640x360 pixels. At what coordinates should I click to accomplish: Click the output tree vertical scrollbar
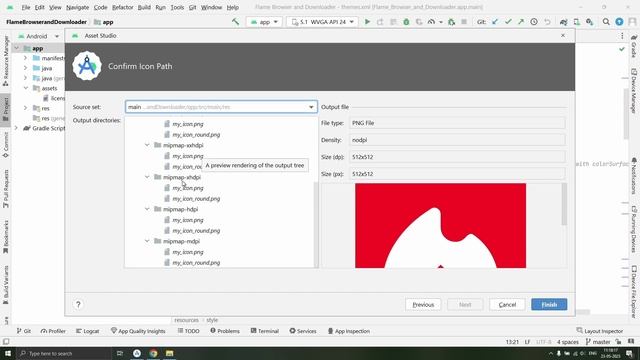(x=316, y=224)
